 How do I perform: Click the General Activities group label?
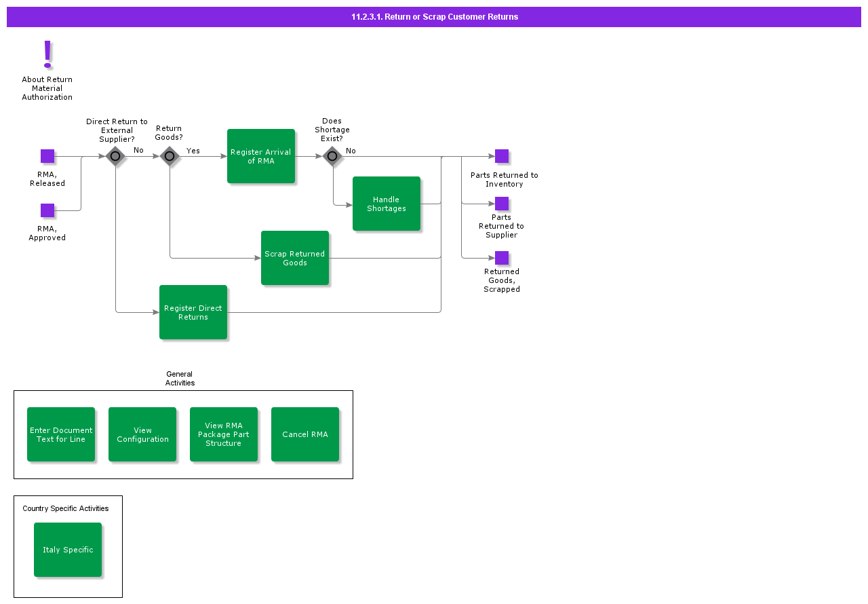[180, 379]
